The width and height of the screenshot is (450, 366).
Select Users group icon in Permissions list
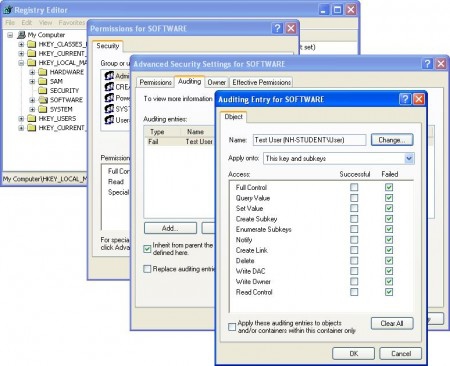coord(109,120)
